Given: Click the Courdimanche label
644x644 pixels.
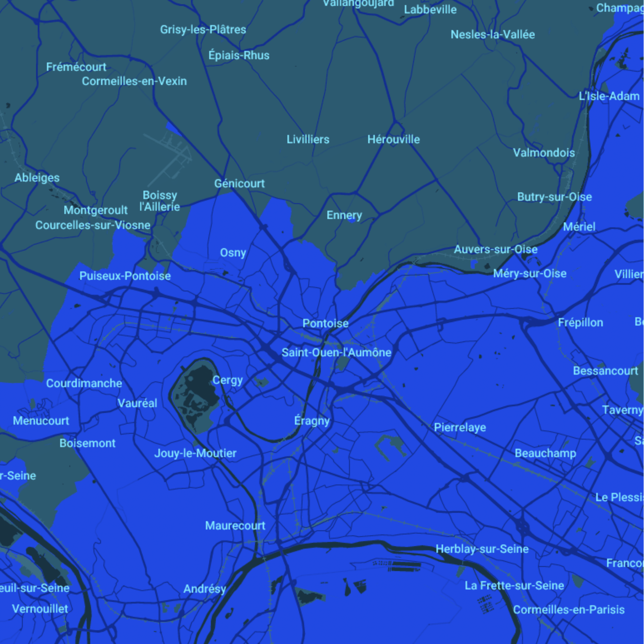Looking at the screenshot, I should coord(84,383).
